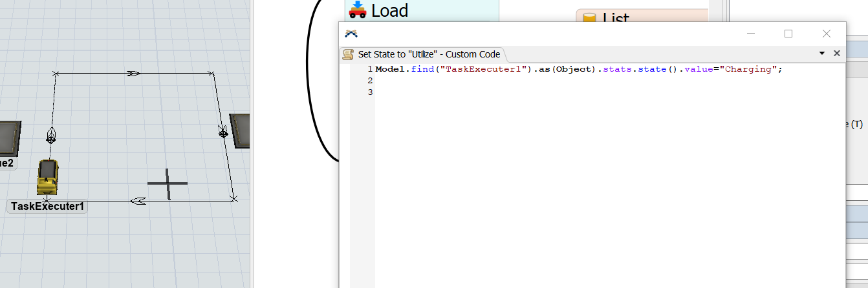Select the bottom path direction arrow
Image resolution: width=868 pixels, height=288 pixels.
[137, 201]
